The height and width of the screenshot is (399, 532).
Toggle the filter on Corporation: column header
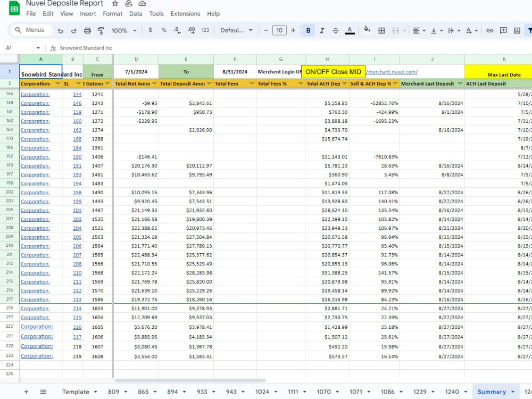click(57, 84)
